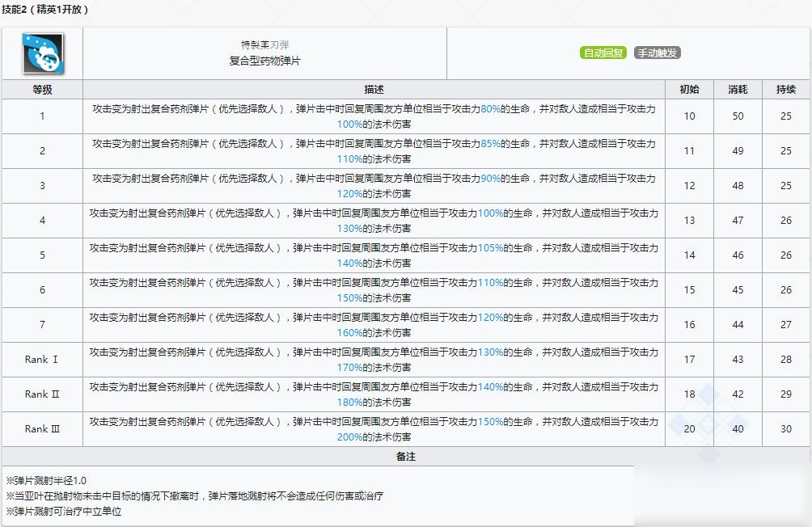Viewport: 812px width, 527px height.
Task: Select the Rank Ⅰ level cell
Action: (x=42, y=360)
